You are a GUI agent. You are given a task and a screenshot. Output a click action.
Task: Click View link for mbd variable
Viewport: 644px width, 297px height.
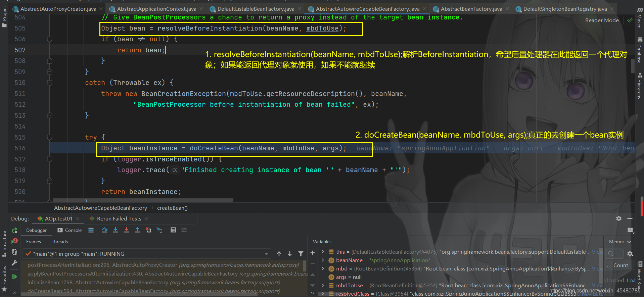pyautogui.click(x=597, y=268)
